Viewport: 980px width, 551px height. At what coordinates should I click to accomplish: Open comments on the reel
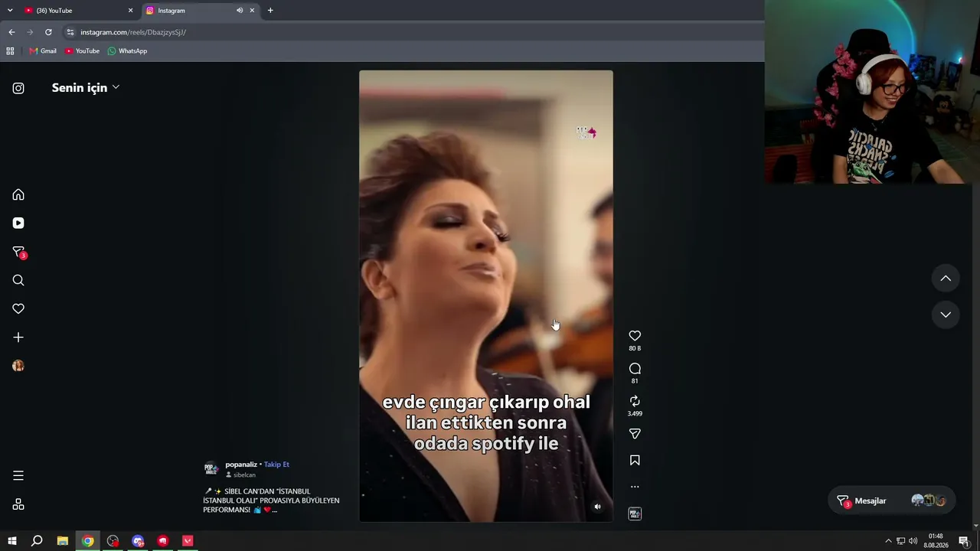click(x=635, y=369)
